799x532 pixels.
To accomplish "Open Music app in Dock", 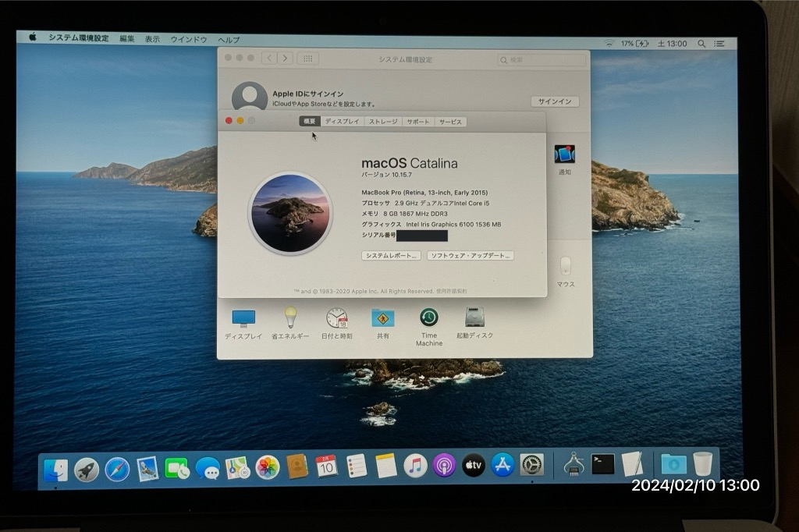I will [x=415, y=465].
